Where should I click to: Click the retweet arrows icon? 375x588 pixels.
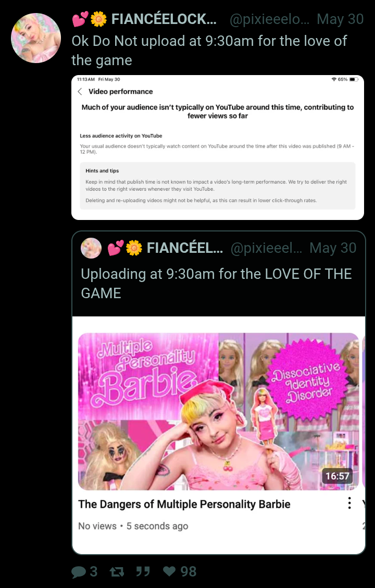[117, 571]
